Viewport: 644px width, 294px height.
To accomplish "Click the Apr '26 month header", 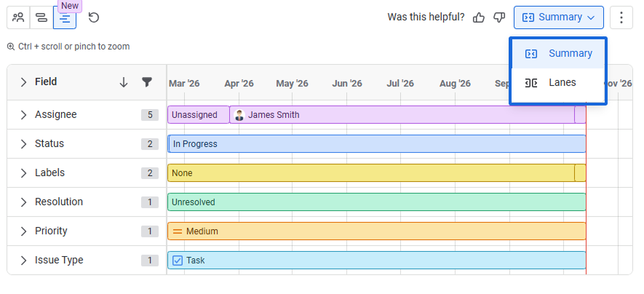I will tap(239, 84).
